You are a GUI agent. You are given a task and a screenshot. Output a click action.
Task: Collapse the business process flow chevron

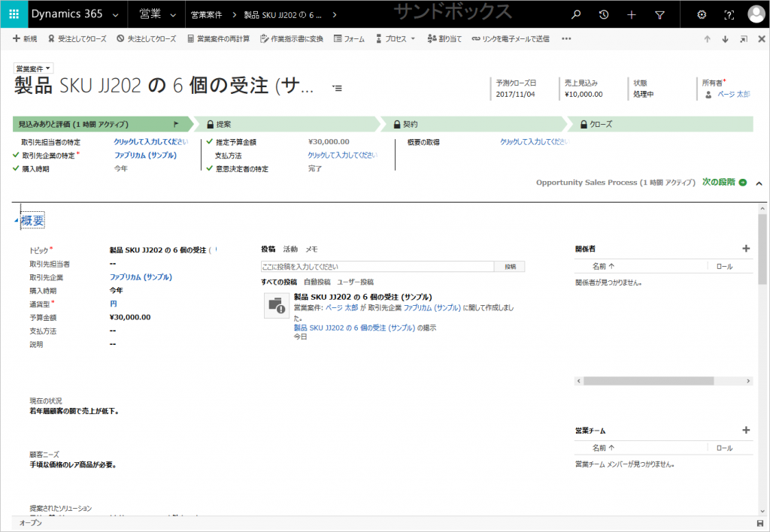coord(758,183)
